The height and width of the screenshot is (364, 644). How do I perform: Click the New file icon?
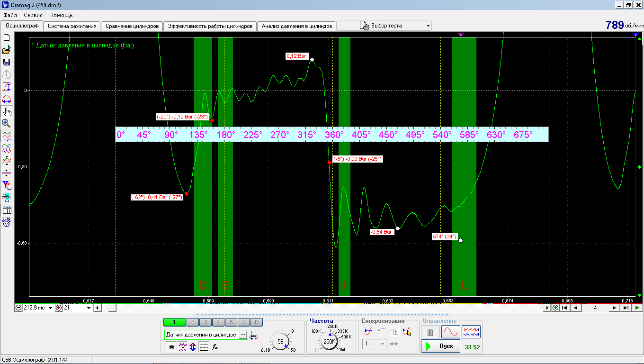click(7, 37)
